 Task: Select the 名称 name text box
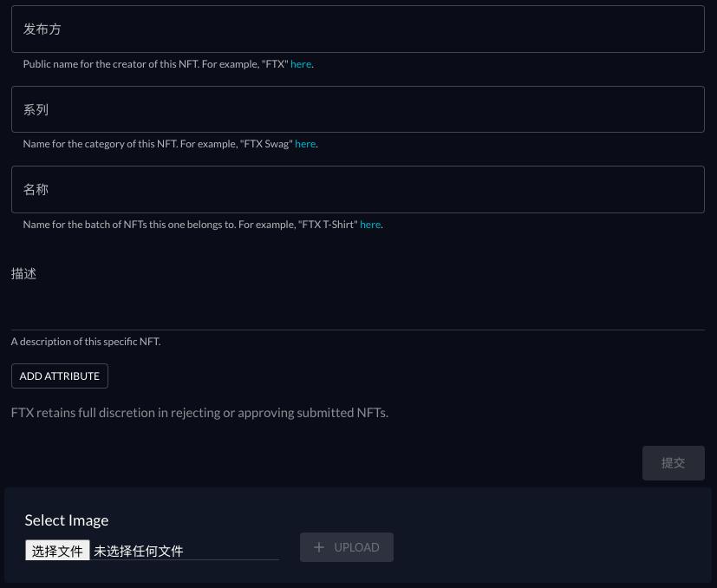357,189
